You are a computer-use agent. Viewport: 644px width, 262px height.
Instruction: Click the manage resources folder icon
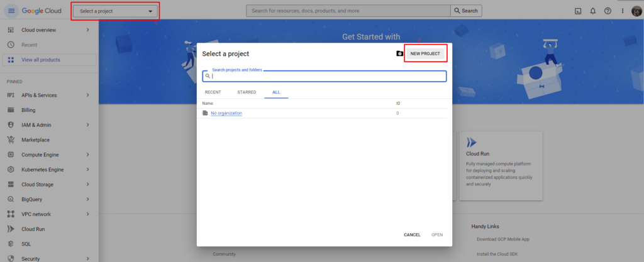click(399, 54)
